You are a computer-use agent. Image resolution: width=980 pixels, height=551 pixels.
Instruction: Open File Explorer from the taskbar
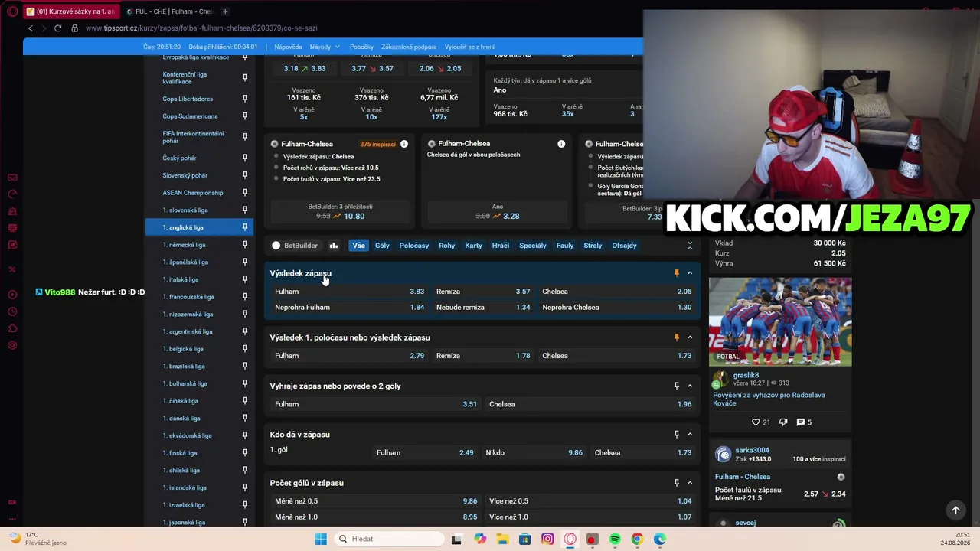(x=502, y=539)
